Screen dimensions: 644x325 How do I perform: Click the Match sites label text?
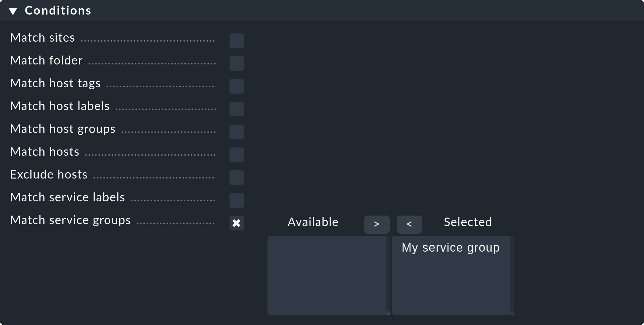(x=43, y=37)
